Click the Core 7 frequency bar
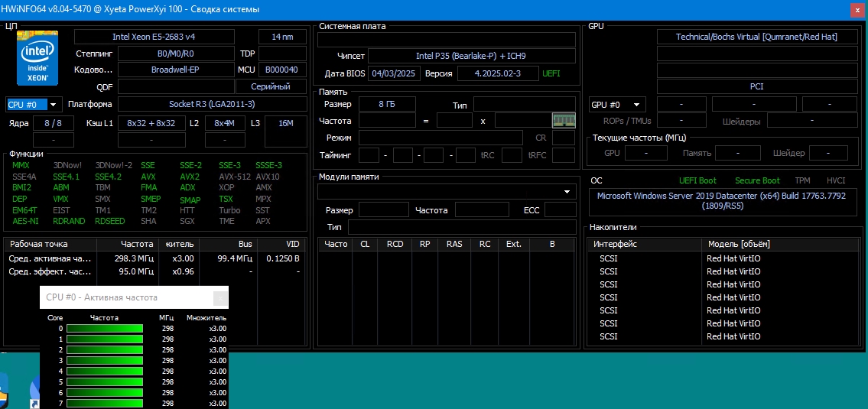The height and width of the screenshot is (409, 868). pyautogui.click(x=105, y=403)
